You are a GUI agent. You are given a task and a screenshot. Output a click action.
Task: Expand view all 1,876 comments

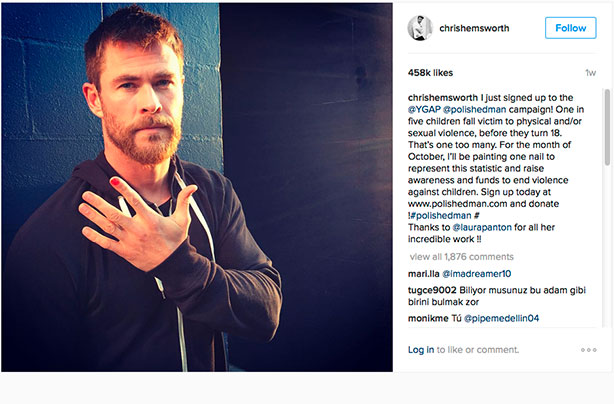pos(461,257)
